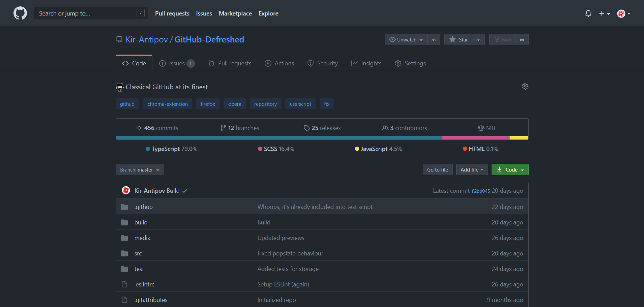The width and height of the screenshot is (644, 307).
Task: Open the green Code download dropdown
Action: coord(510,170)
